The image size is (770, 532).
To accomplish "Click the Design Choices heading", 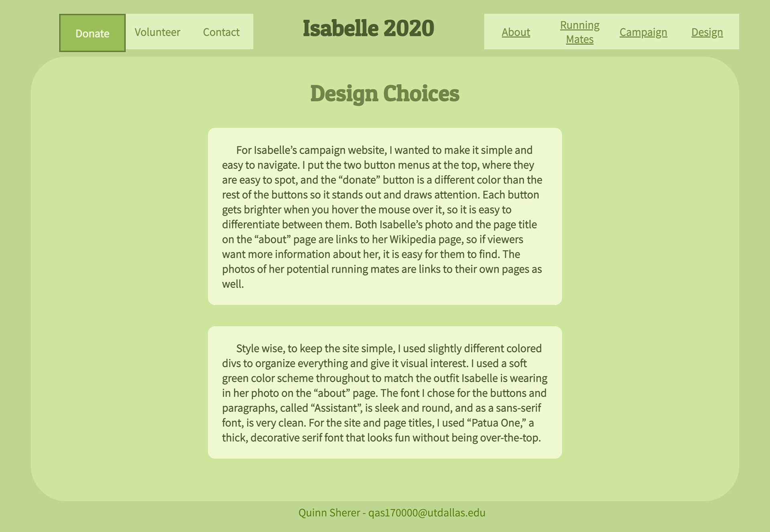I will point(385,93).
